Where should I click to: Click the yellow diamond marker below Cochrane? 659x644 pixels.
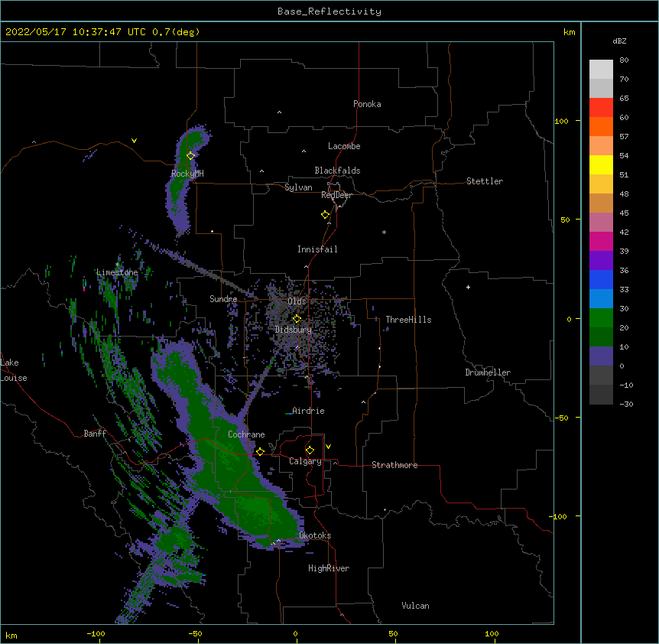click(260, 451)
